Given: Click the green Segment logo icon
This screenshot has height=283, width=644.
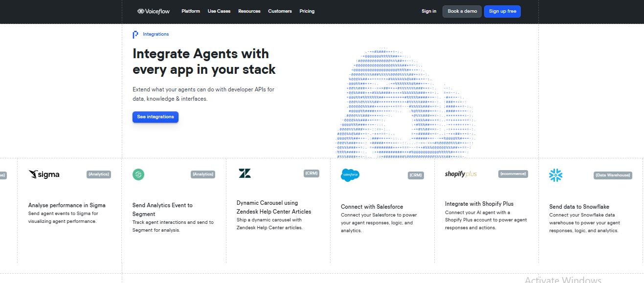Looking at the screenshot, I should click(x=138, y=174).
